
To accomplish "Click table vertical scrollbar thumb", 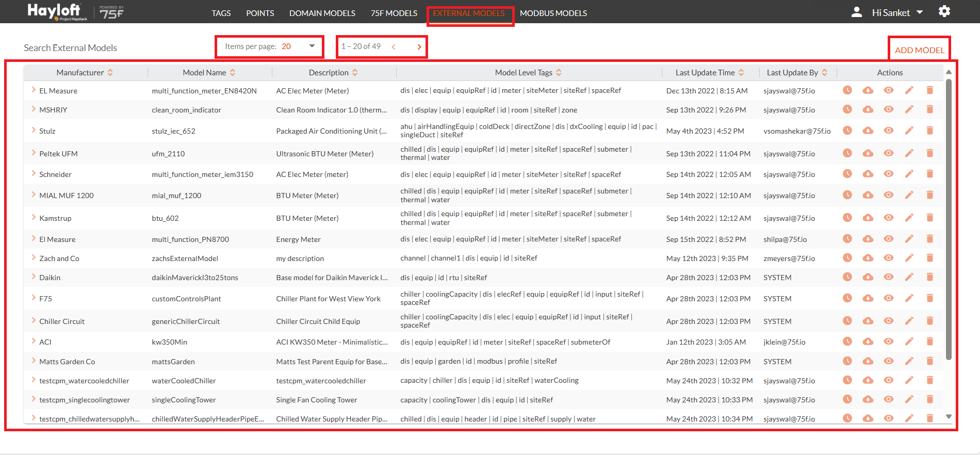I will click(949, 219).
